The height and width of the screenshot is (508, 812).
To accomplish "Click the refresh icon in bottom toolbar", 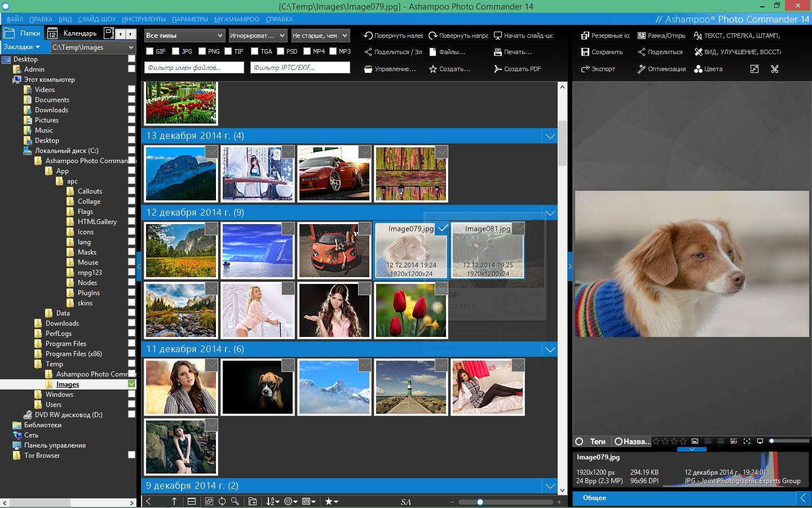I will click(222, 501).
